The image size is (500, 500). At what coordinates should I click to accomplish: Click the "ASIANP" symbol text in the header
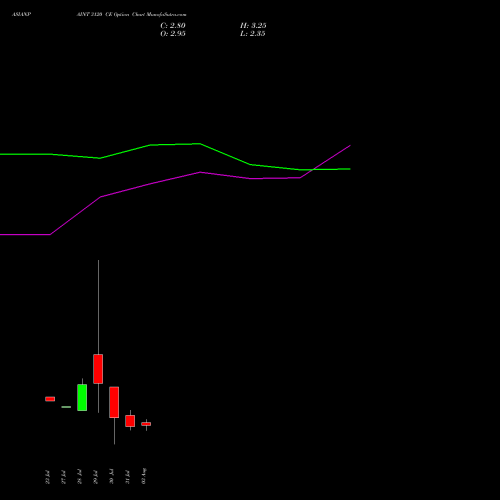[x=21, y=15]
